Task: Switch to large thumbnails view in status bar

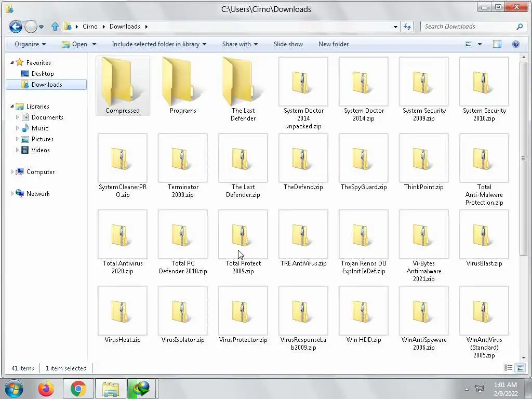Action: (x=521, y=368)
